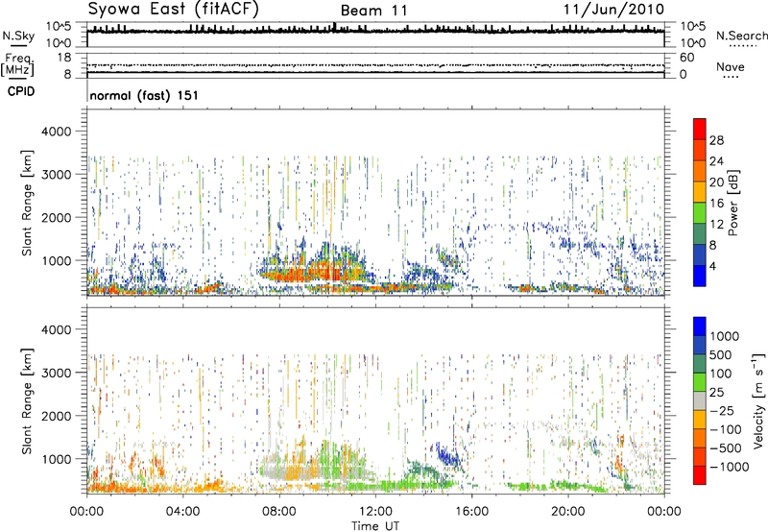768x532 pixels.
Task: Pick the red top segment of power color bar
Action: [700, 129]
